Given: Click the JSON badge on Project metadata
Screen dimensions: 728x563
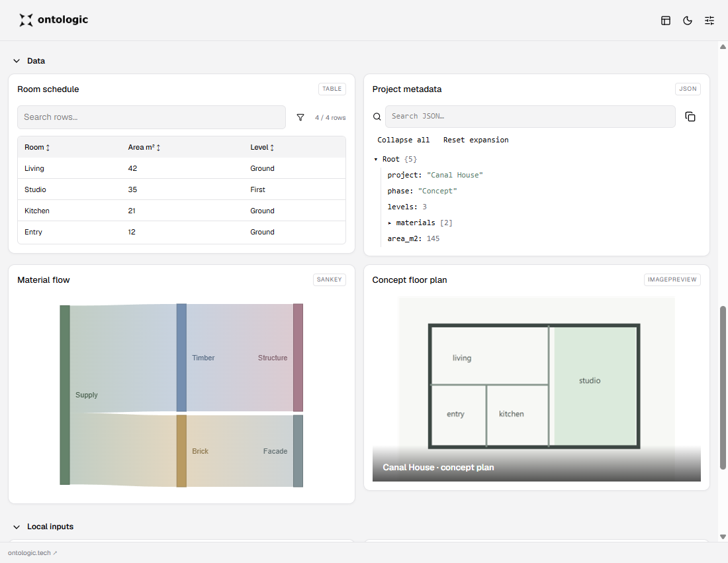Looking at the screenshot, I should click(688, 89).
